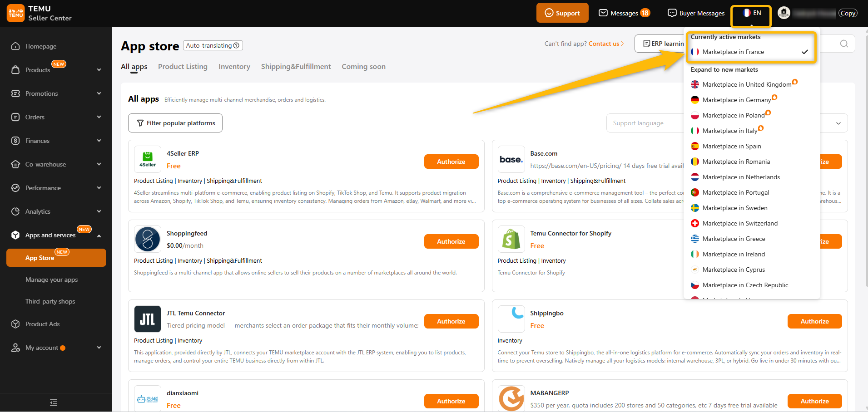
Task: Authorize the Shippingbo app
Action: click(x=815, y=321)
